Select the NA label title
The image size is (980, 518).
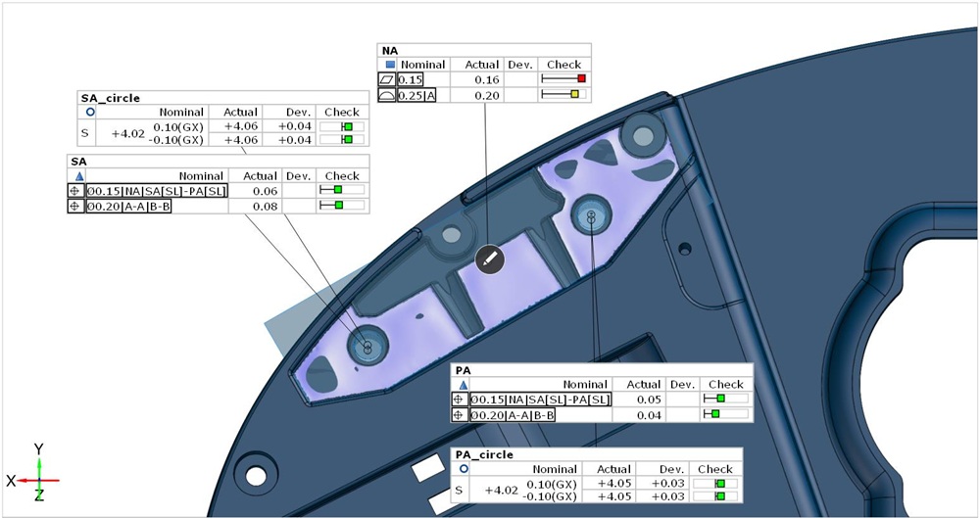389,49
